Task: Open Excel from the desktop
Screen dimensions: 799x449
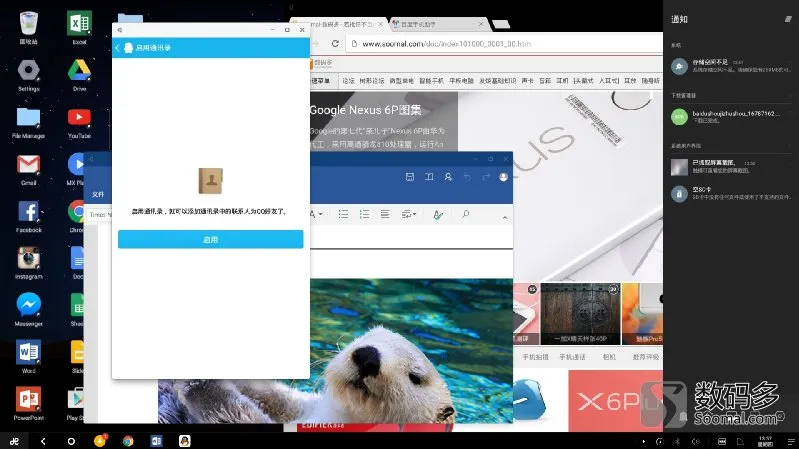Action: [79, 28]
